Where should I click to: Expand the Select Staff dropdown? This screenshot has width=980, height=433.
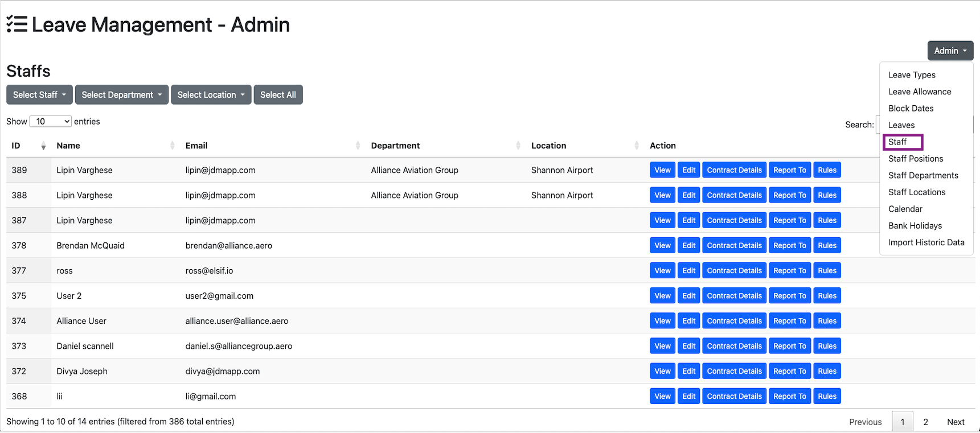click(x=39, y=95)
